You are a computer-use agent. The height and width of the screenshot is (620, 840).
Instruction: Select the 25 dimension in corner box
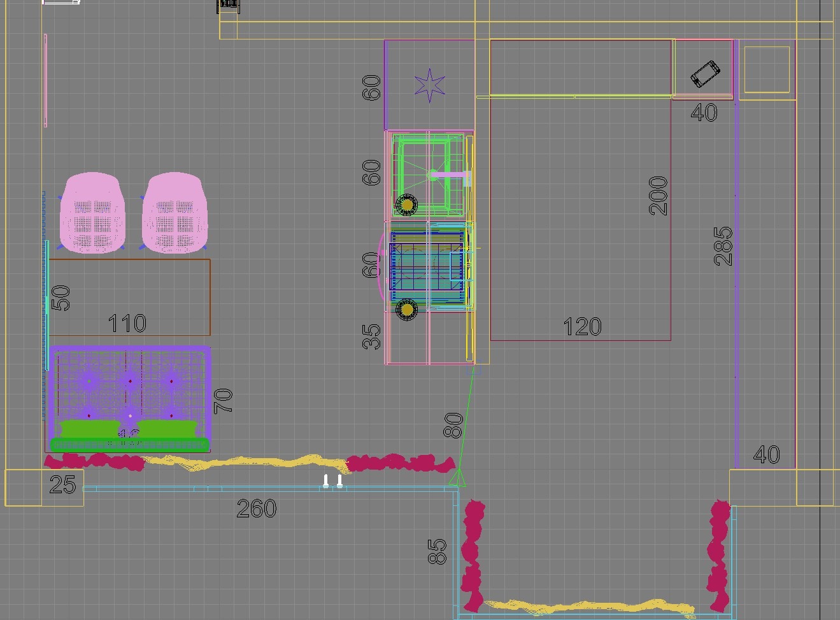point(62,485)
